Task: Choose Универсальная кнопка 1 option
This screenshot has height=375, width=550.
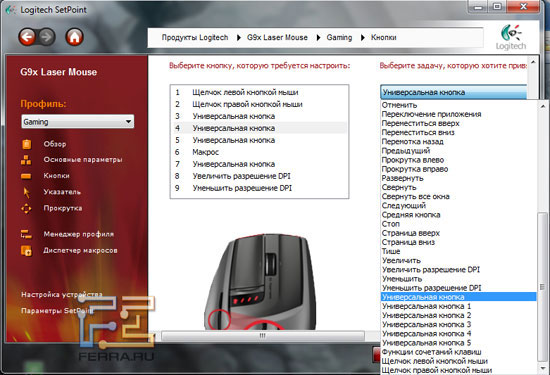Action: tap(459, 306)
